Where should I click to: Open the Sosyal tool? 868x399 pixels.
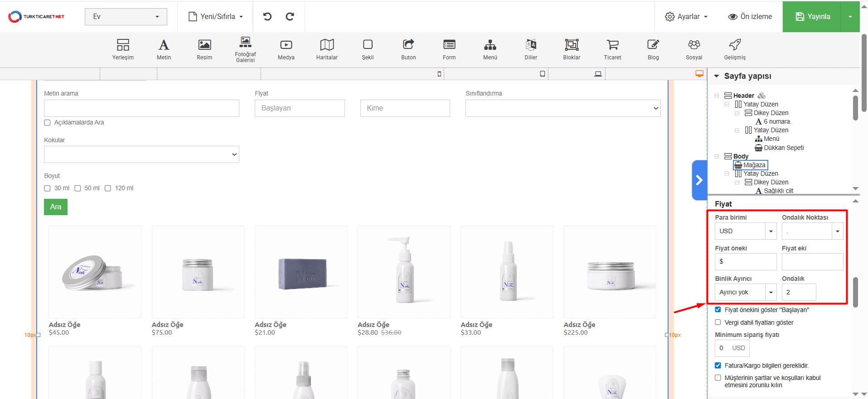point(694,45)
